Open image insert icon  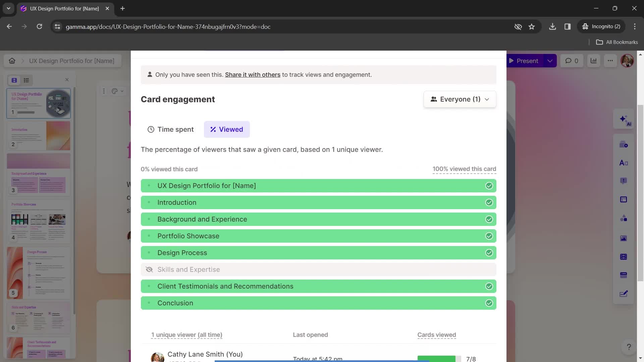pyautogui.click(x=624, y=238)
